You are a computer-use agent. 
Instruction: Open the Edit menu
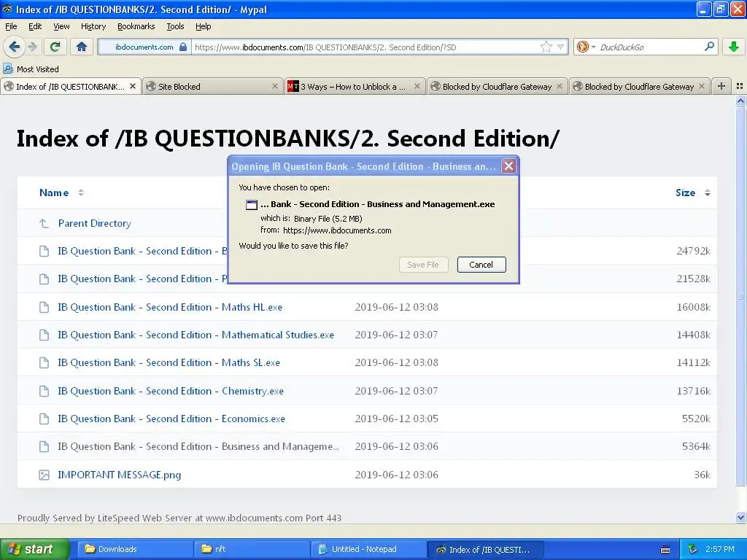tap(35, 26)
